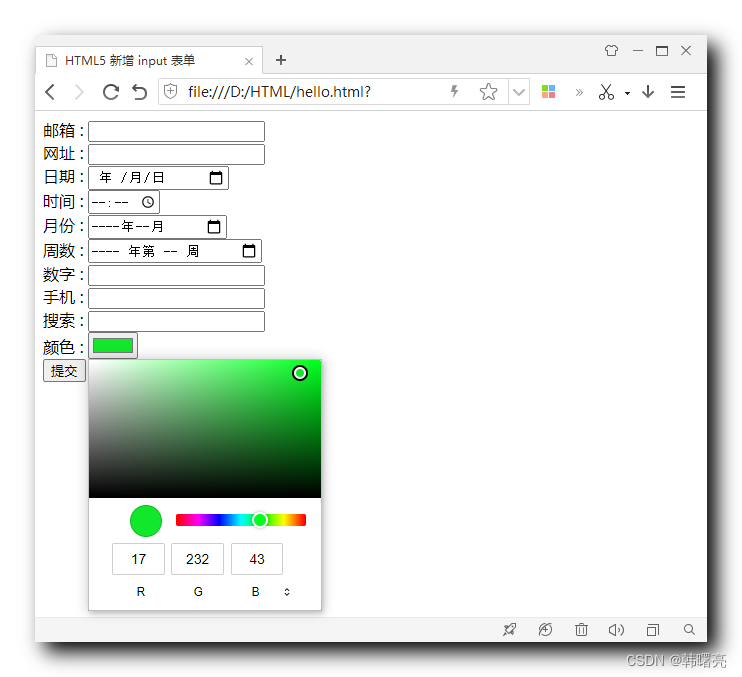This screenshot has width=742, height=677.
Task: Click the 月份 month input field
Action: click(x=158, y=227)
